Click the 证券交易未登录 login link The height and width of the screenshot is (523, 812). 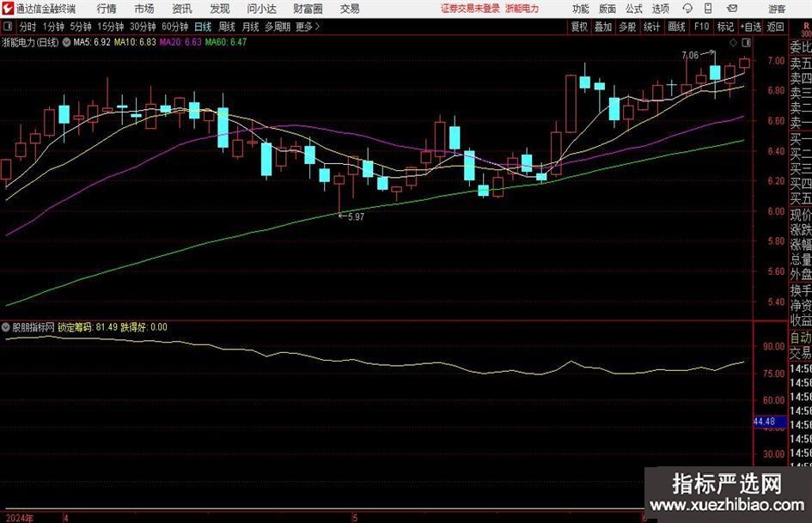tap(471, 9)
